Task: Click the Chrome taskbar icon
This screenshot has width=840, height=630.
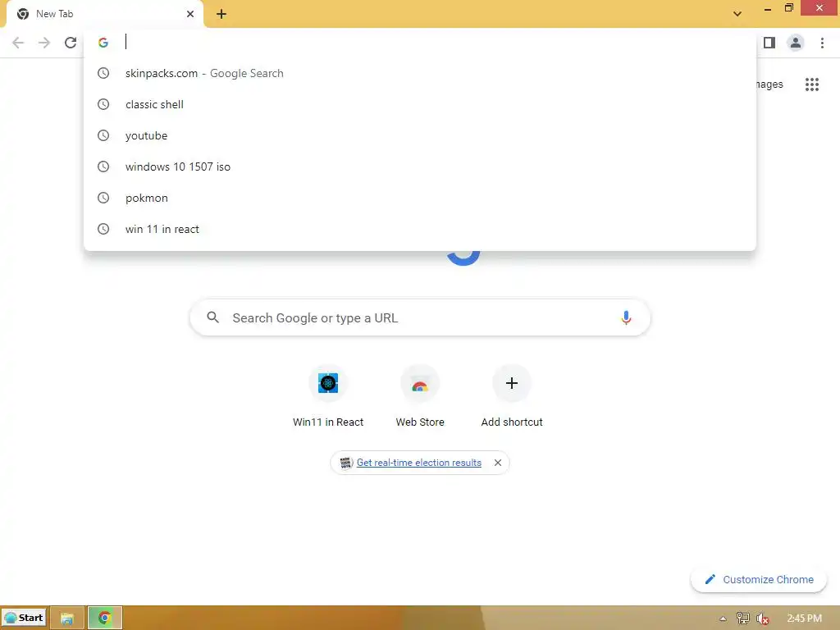Action: [104, 619]
